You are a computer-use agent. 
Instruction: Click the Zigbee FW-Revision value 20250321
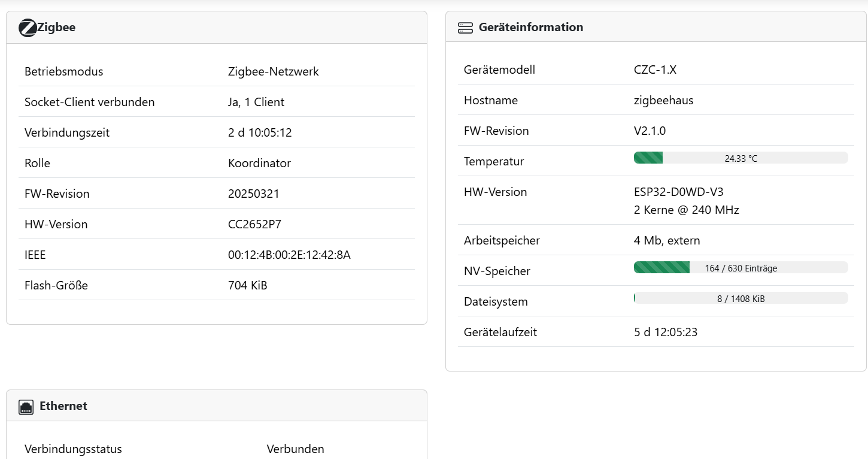pyautogui.click(x=254, y=194)
